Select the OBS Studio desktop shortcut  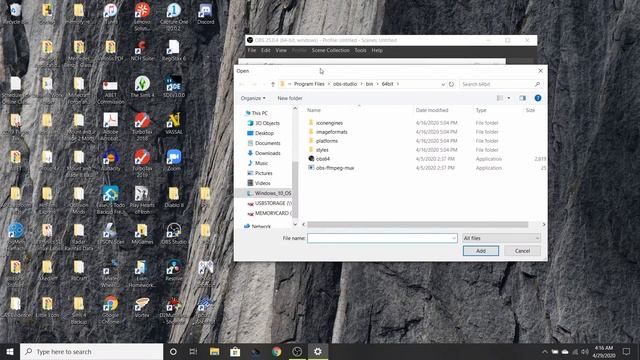pos(173,234)
